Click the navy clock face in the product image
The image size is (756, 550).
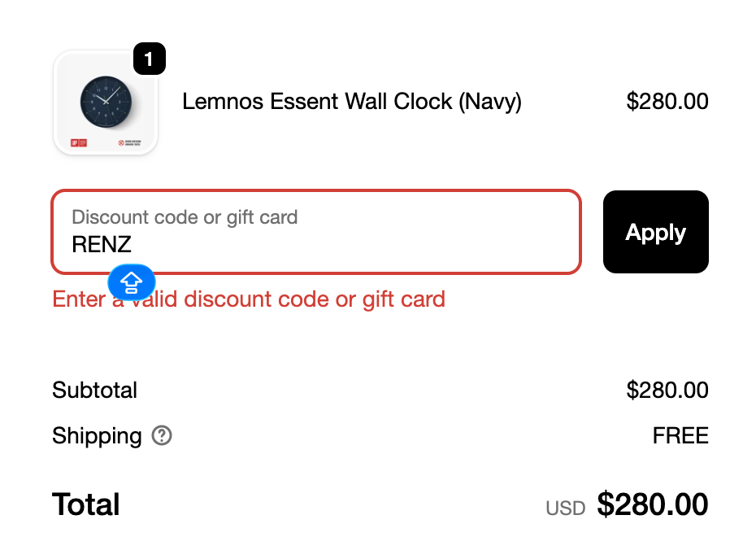click(106, 102)
